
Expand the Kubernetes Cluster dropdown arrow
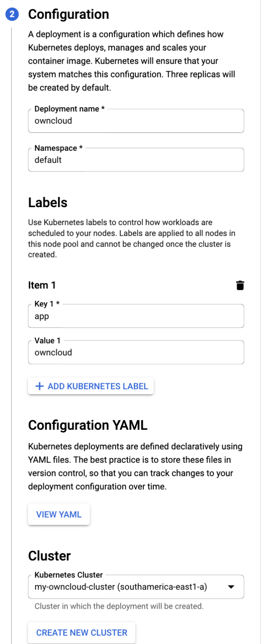point(231,587)
